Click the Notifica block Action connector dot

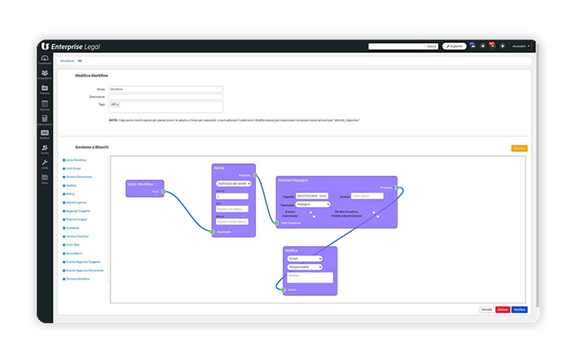pos(284,290)
